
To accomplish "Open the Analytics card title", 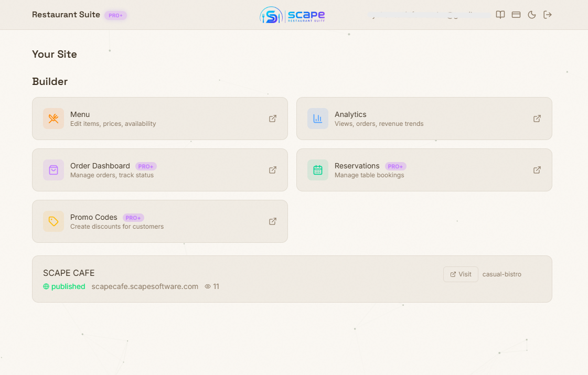I will coord(350,114).
